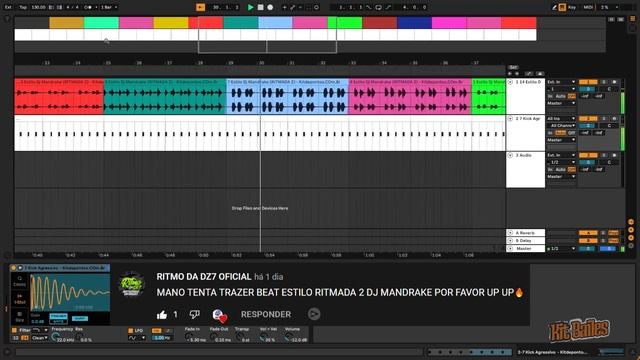Click the orange Follow button
This screenshot has width=640, height=360.
coord(200,7)
